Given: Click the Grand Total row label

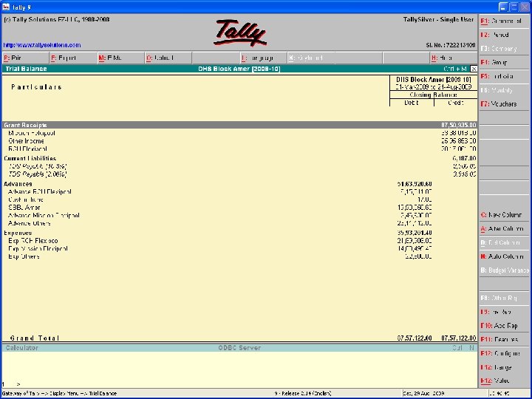Looking at the screenshot, I should coord(35,338).
